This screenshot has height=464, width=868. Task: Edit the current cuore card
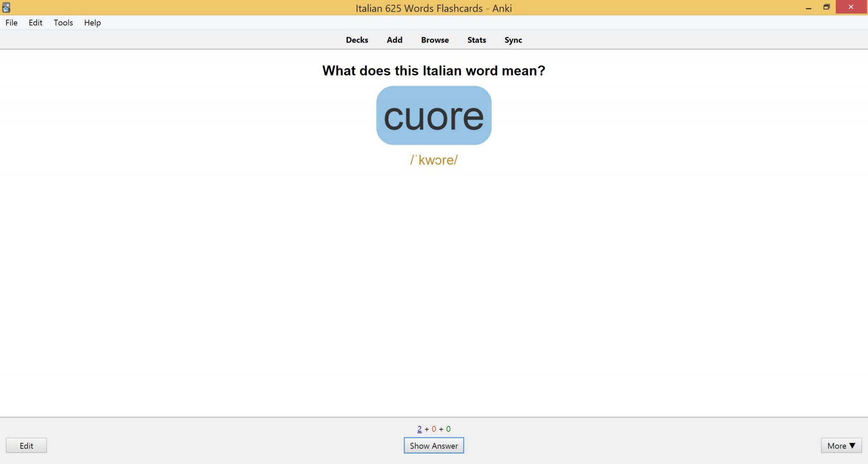pos(26,446)
